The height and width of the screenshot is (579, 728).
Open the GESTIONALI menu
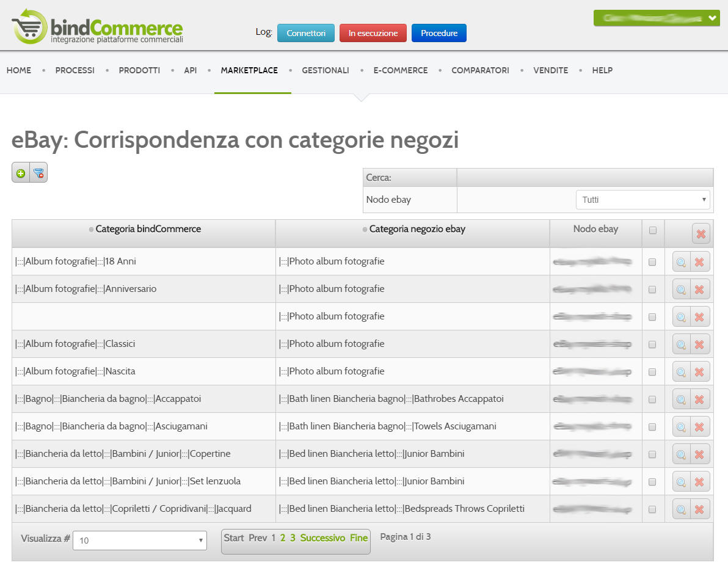click(326, 71)
